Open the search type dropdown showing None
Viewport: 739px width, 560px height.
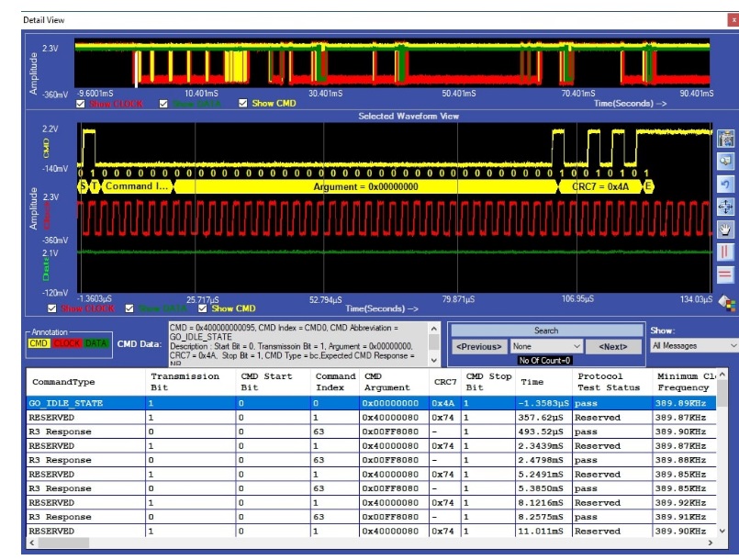click(546, 346)
